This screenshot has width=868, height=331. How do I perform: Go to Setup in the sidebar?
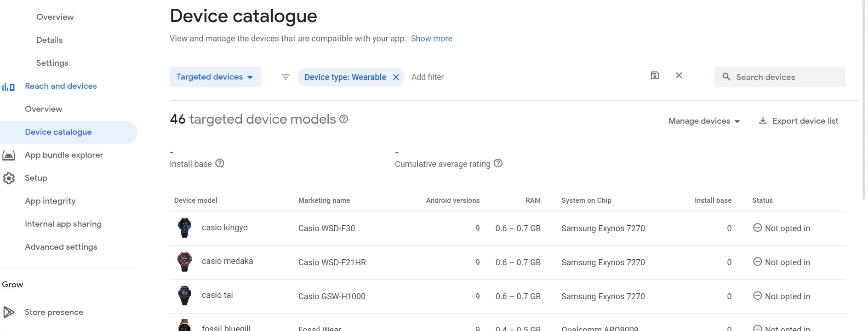(36, 178)
